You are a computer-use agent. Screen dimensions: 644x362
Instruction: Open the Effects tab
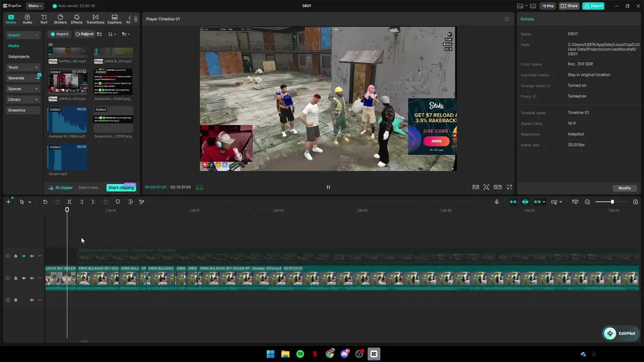click(x=77, y=19)
